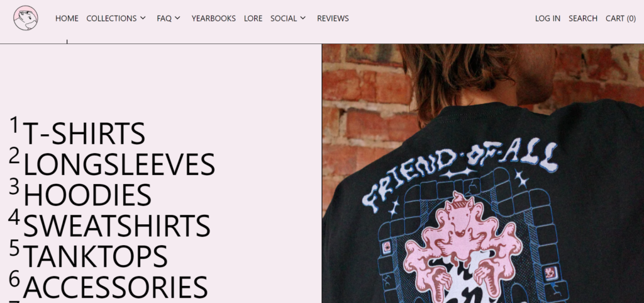
Task: Choose the Tanktops collection
Action: [x=95, y=256]
